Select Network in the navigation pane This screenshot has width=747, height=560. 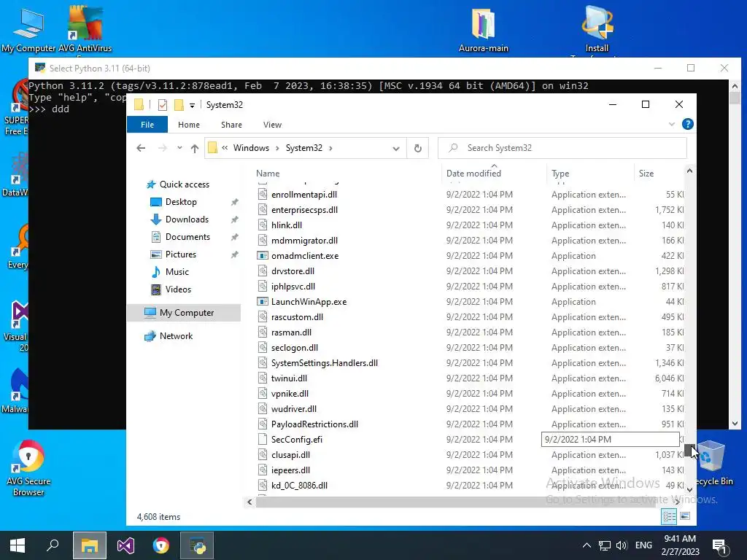pos(176,336)
